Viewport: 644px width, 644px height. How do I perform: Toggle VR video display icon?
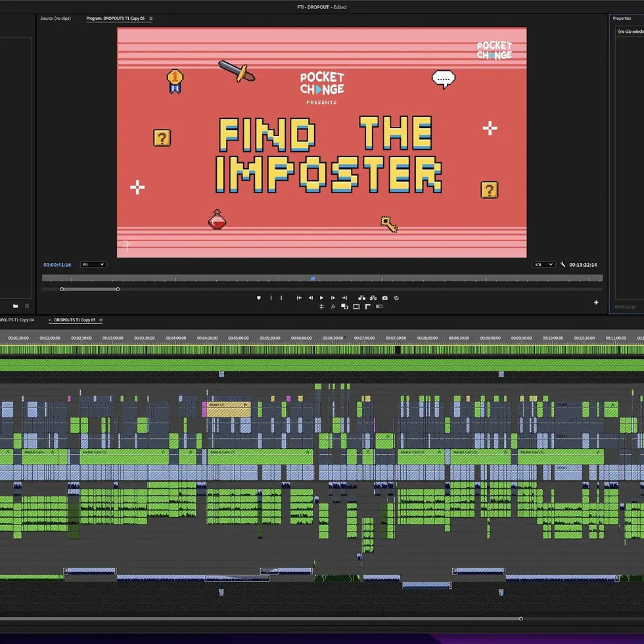[x=396, y=298]
